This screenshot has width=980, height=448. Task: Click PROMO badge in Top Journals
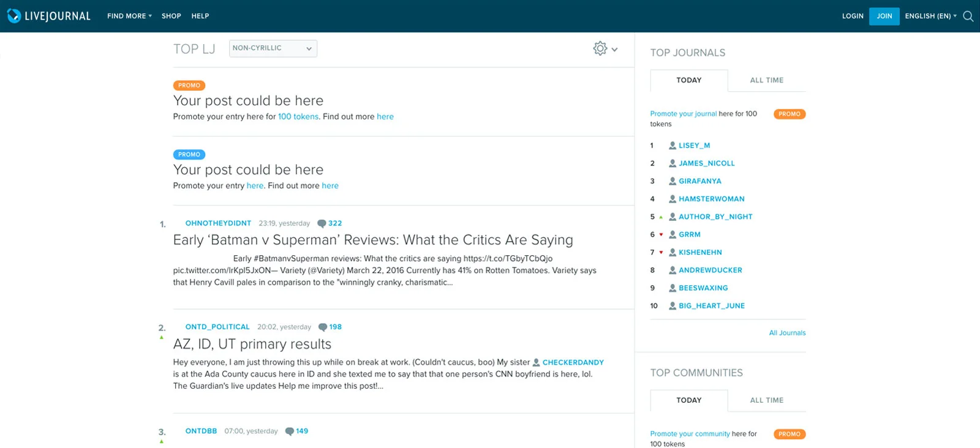790,114
